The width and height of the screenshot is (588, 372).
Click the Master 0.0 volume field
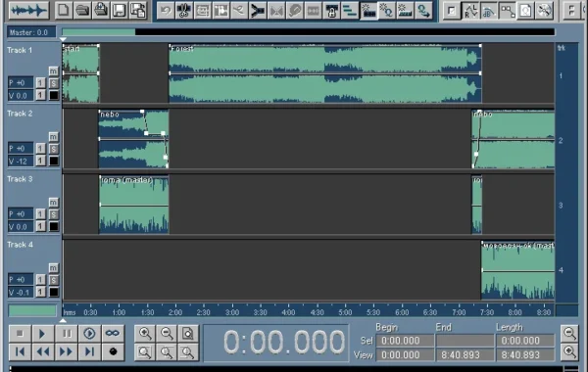click(x=31, y=32)
